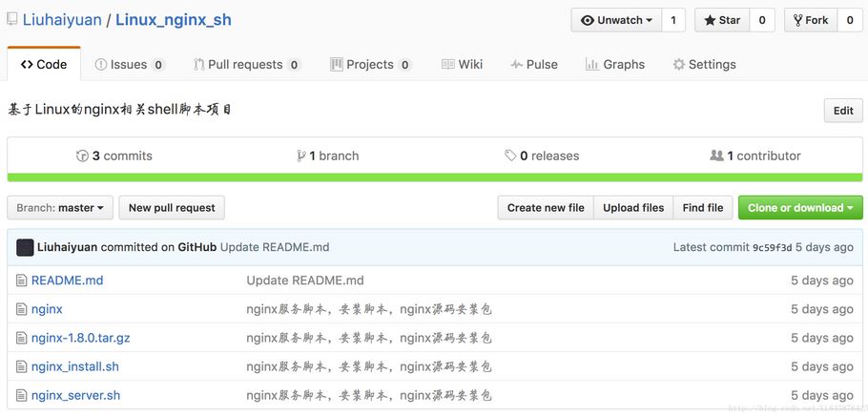Image resolution: width=868 pixels, height=416 pixels.
Task: Click Liuhaiyuan's avatar in the commit bar
Action: (25, 247)
